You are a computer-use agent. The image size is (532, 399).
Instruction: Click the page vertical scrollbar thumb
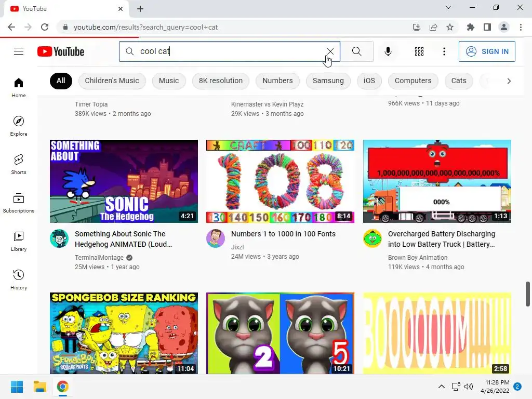coord(528,294)
